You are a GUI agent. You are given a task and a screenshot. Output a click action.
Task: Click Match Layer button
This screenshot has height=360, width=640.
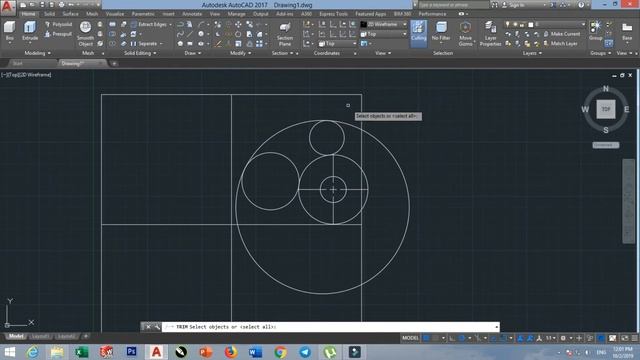(x=560, y=44)
